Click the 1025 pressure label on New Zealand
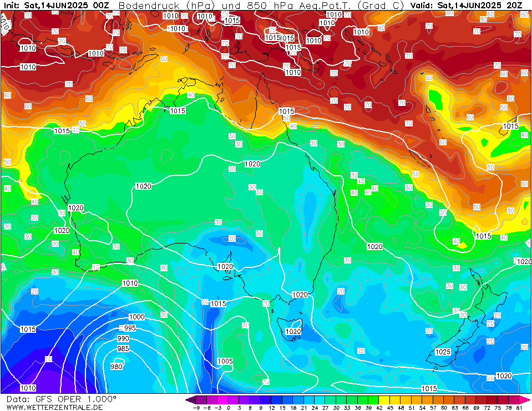 (x=443, y=352)
